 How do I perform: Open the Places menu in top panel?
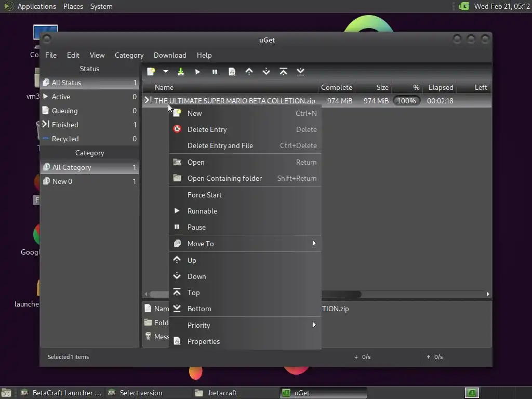tap(73, 6)
